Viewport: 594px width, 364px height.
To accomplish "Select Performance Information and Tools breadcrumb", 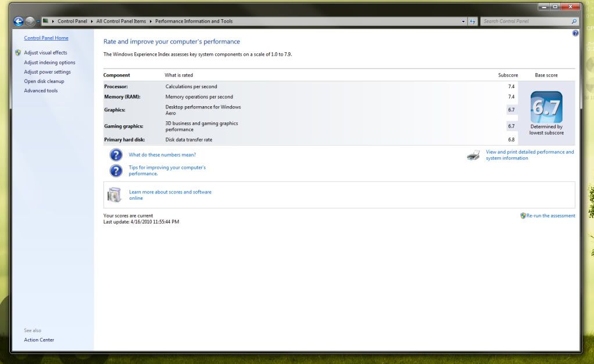I will click(194, 21).
